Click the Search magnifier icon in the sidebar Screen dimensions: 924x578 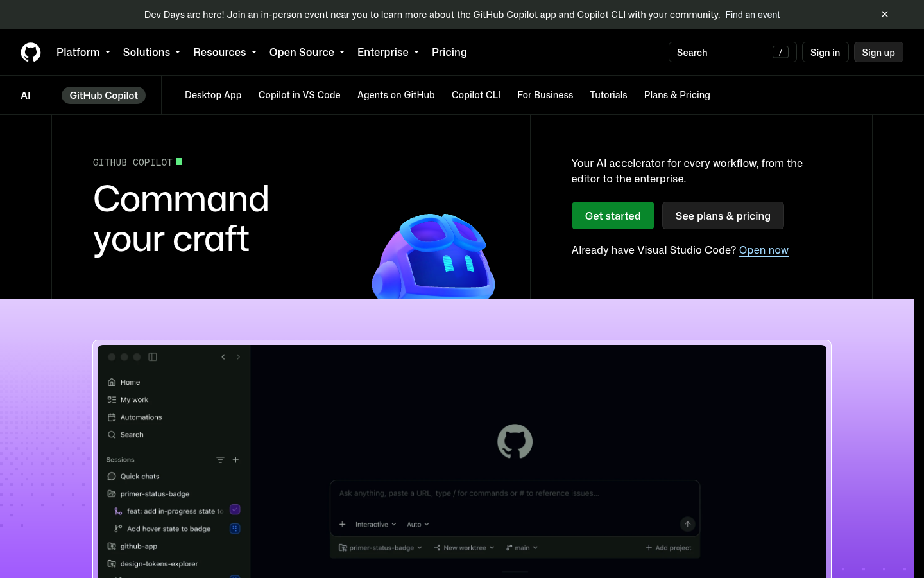(x=112, y=435)
